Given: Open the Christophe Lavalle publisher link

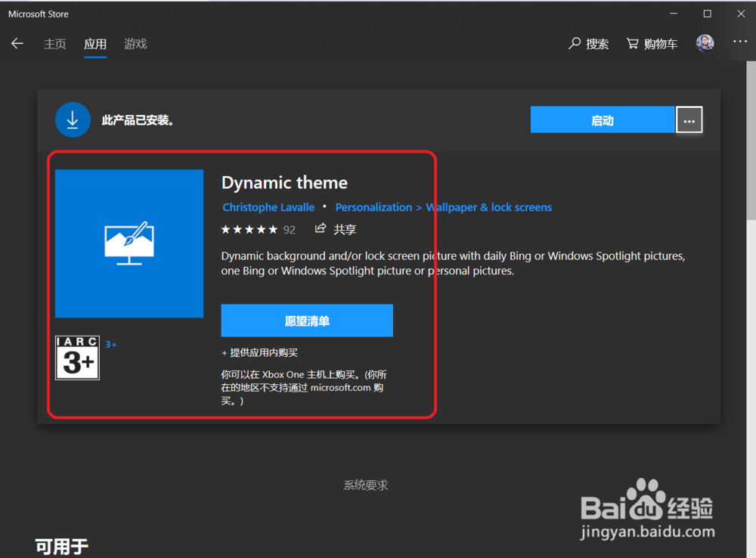Looking at the screenshot, I should point(268,206).
